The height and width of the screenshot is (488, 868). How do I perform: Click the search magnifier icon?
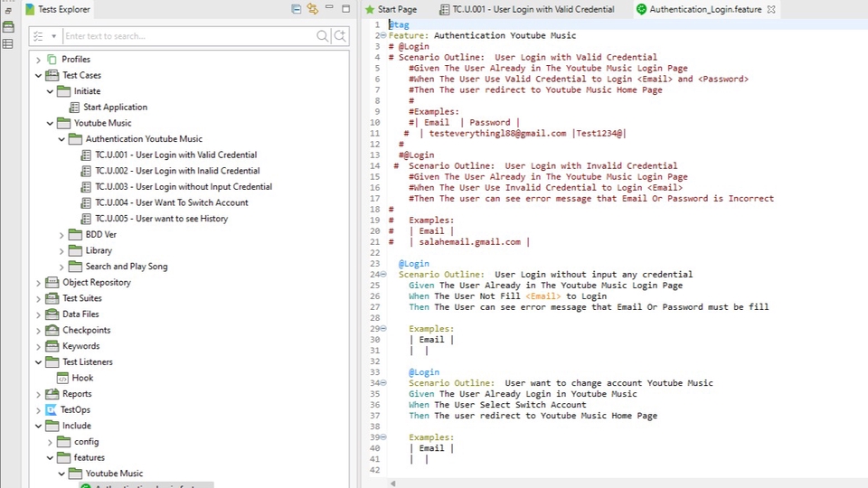322,36
